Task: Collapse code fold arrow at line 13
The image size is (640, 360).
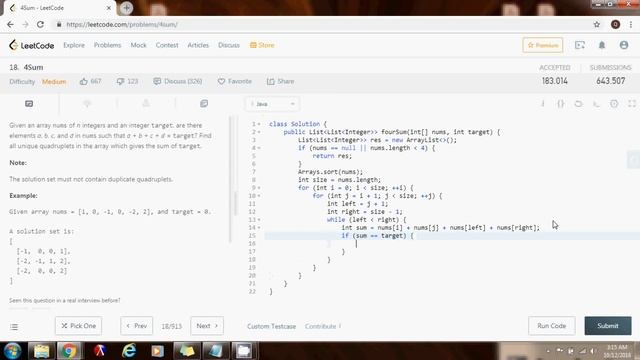Action: pos(259,220)
